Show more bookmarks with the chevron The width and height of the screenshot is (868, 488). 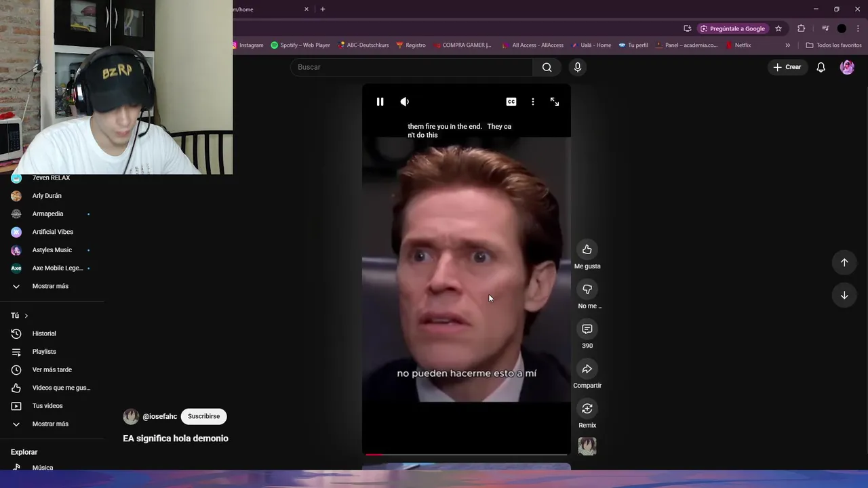point(787,45)
